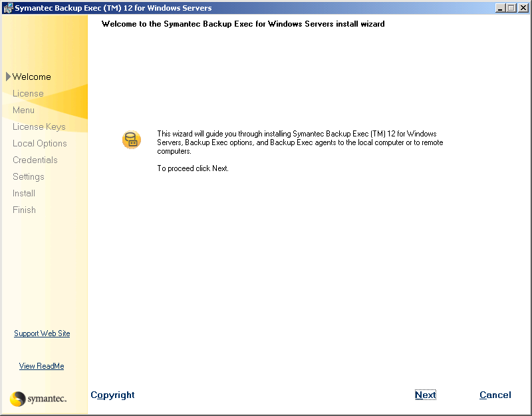Click the 'Welcome to the Symantec Backup Exec' heading
The height and width of the screenshot is (416, 532).
243,24
